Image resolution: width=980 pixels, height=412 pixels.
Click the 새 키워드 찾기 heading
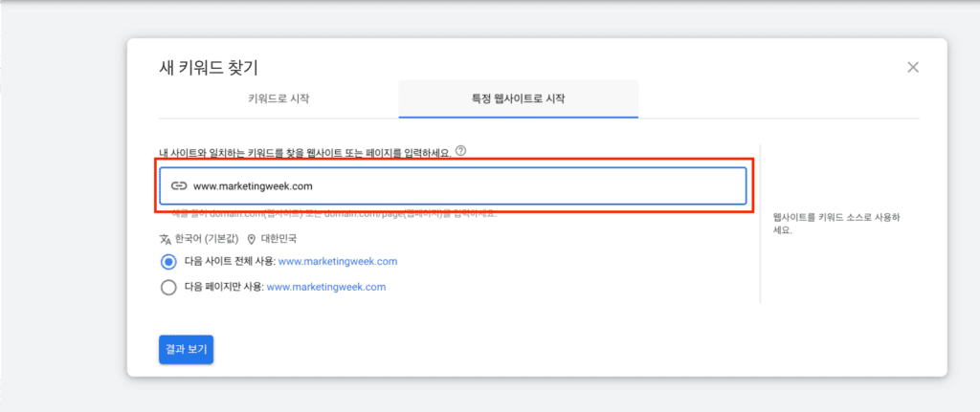209,68
